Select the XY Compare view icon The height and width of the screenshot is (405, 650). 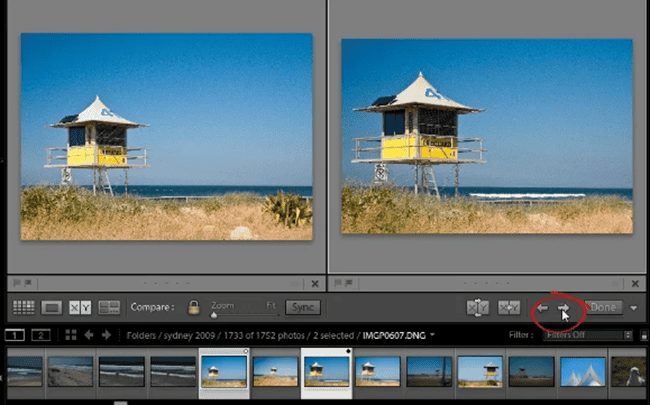pos(80,308)
